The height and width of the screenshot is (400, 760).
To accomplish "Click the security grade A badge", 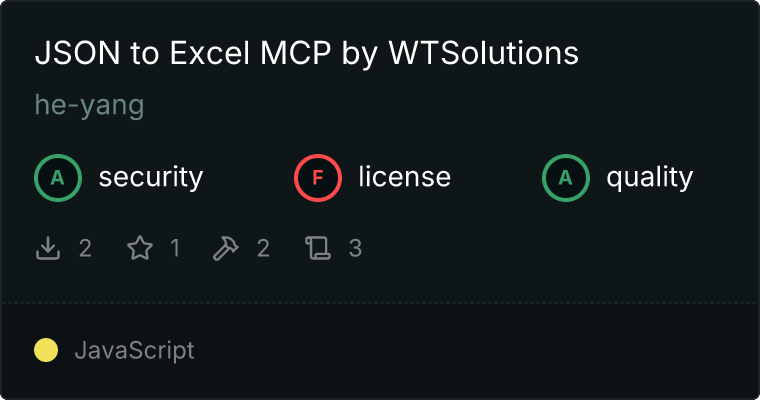I will point(58,178).
